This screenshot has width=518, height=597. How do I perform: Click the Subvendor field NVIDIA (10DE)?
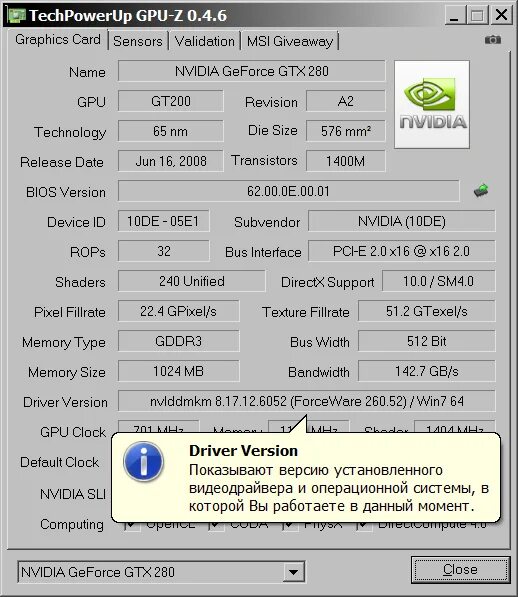click(x=402, y=221)
